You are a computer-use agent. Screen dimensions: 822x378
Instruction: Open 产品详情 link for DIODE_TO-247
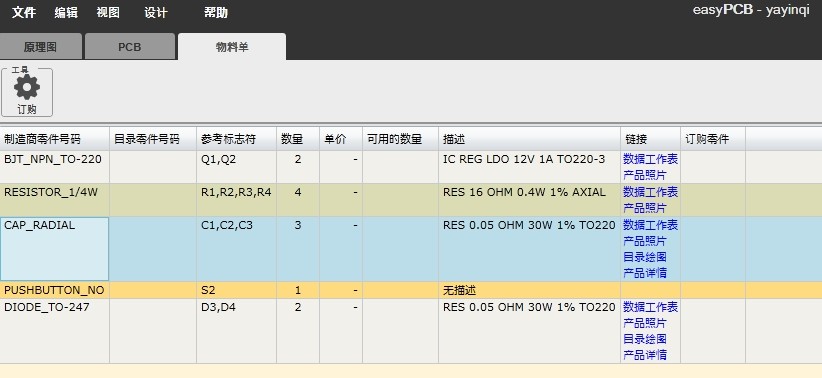point(644,354)
